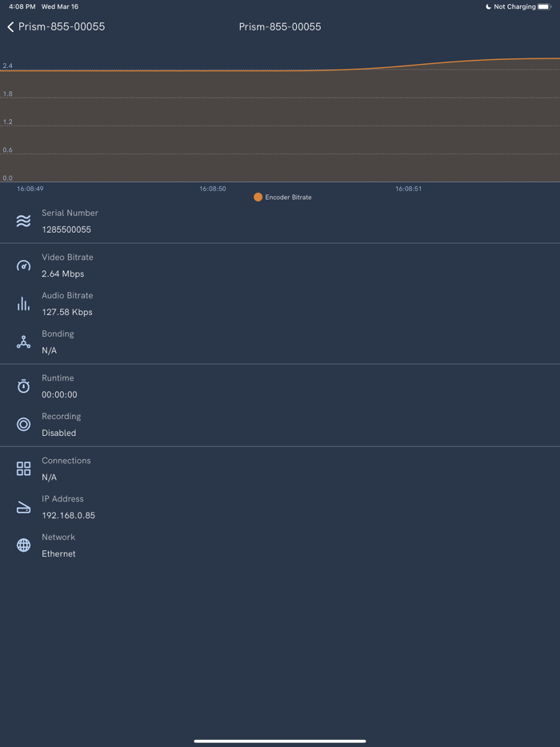560x747 pixels.
Task: Select the Connections grid icon
Action: 23,469
